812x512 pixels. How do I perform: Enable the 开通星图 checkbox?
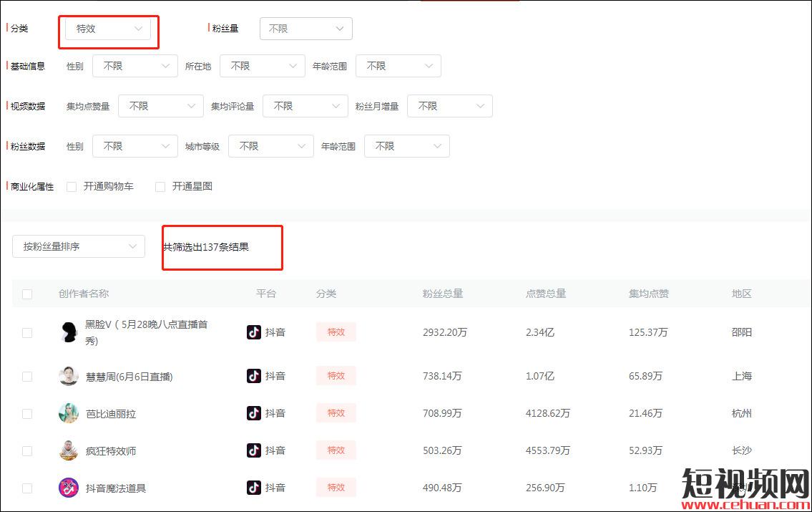point(160,187)
